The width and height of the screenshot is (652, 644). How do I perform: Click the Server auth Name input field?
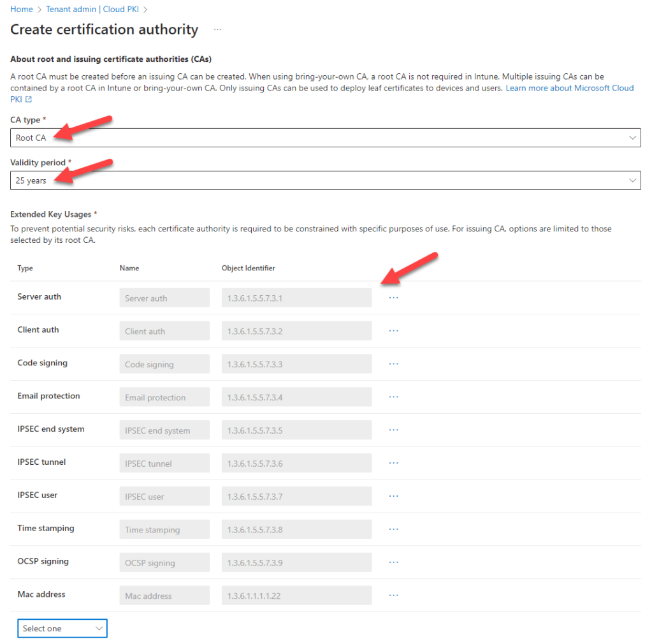(x=164, y=296)
